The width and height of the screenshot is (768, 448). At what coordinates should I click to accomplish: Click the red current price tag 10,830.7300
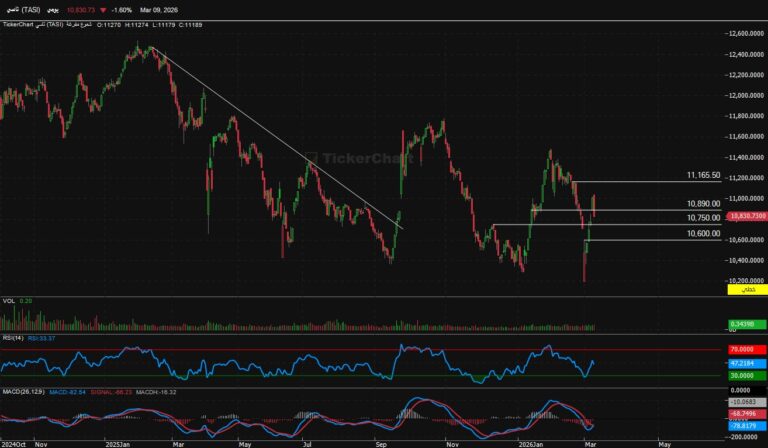pos(746,215)
